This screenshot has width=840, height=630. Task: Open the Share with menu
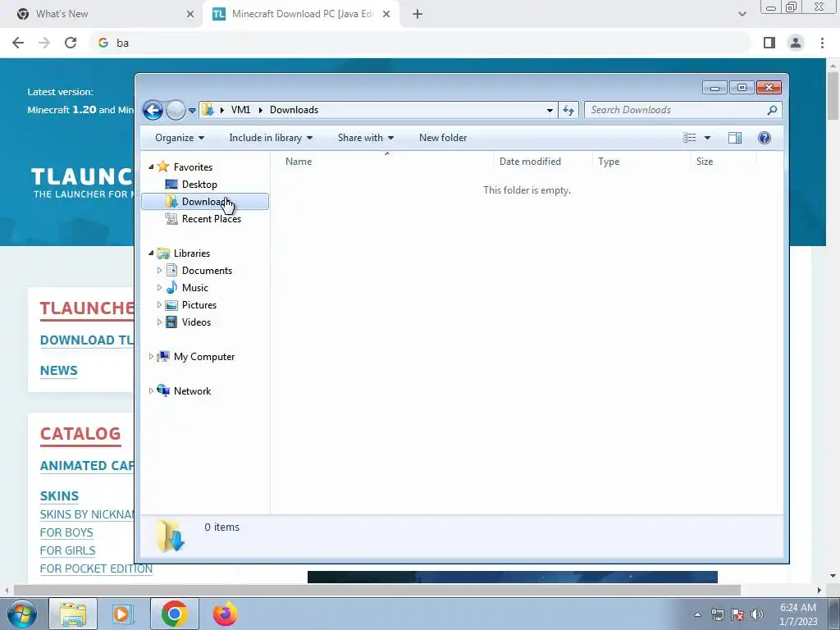(x=366, y=138)
